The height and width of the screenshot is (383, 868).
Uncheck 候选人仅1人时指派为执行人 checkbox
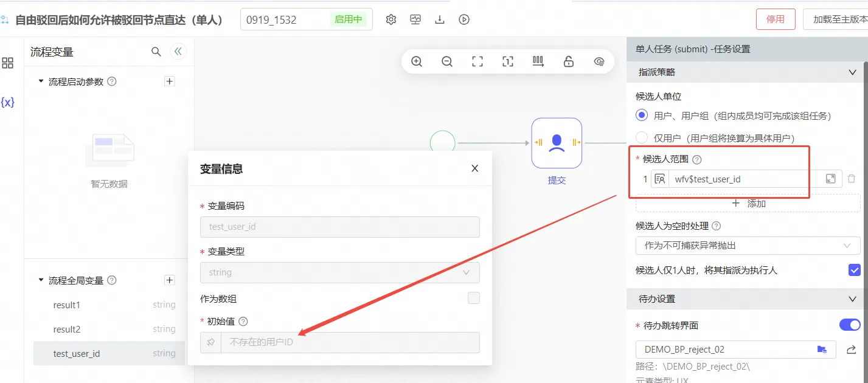854,270
